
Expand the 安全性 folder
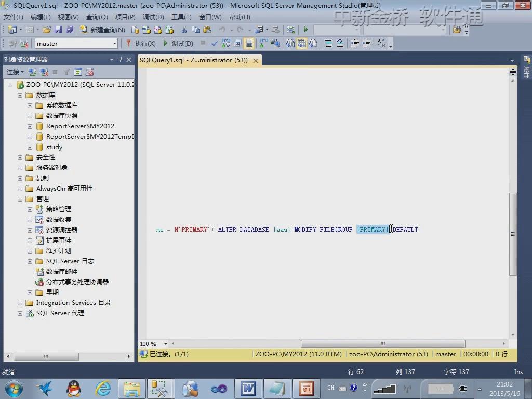point(20,158)
